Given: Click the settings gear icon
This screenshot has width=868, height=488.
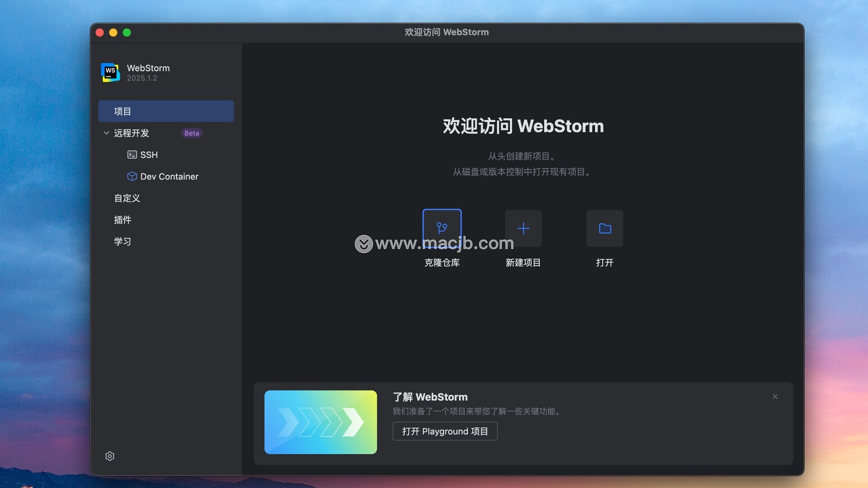Looking at the screenshot, I should [x=110, y=456].
